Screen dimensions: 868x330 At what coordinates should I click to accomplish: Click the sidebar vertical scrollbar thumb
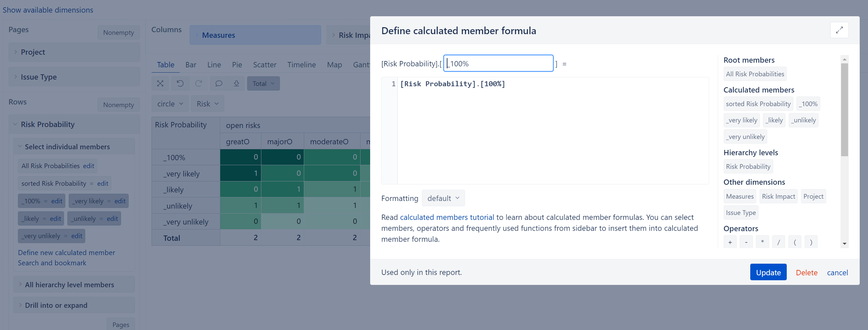[x=844, y=109]
